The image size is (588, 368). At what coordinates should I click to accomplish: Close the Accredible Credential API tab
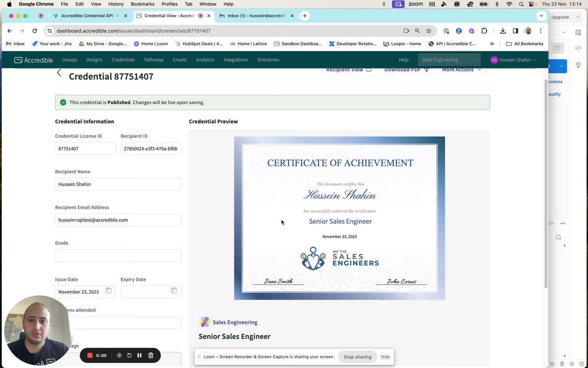[x=125, y=16]
